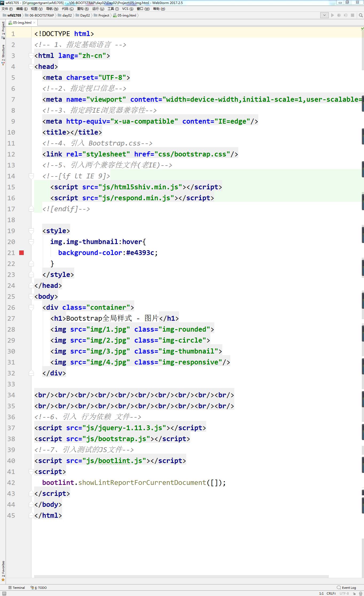Click line number 21 in the gutter
Viewport: 364px width, 596px height.
pos(11,253)
